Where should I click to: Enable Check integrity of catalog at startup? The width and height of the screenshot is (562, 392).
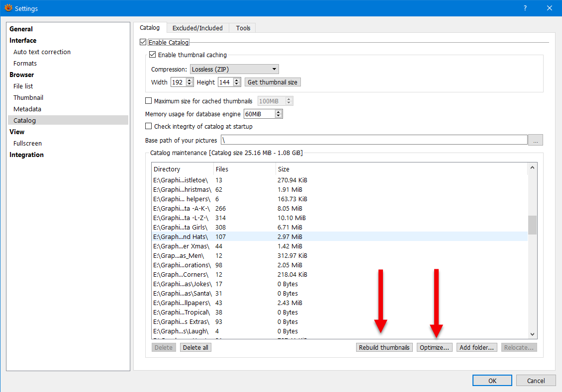coord(149,127)
